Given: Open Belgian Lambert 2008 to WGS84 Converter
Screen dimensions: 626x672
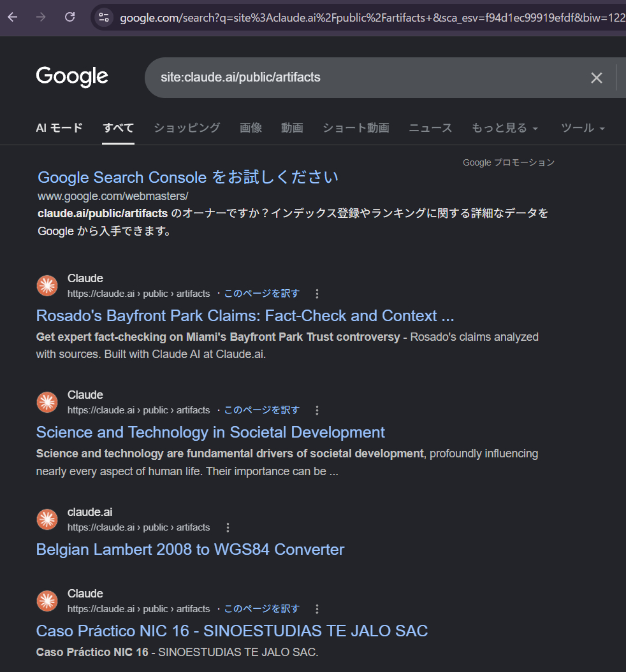Looking at the screenshot, I should [x=190, y=550].
